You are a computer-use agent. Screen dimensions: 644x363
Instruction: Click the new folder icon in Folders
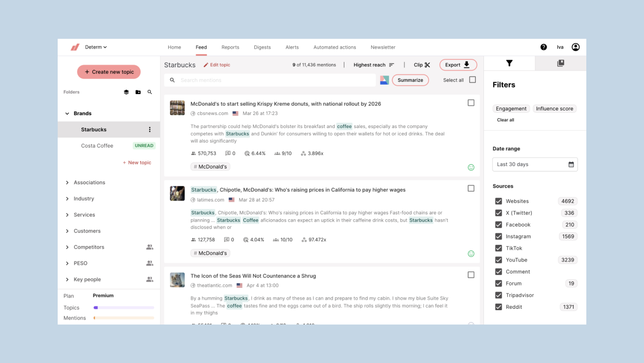point(138,92)
